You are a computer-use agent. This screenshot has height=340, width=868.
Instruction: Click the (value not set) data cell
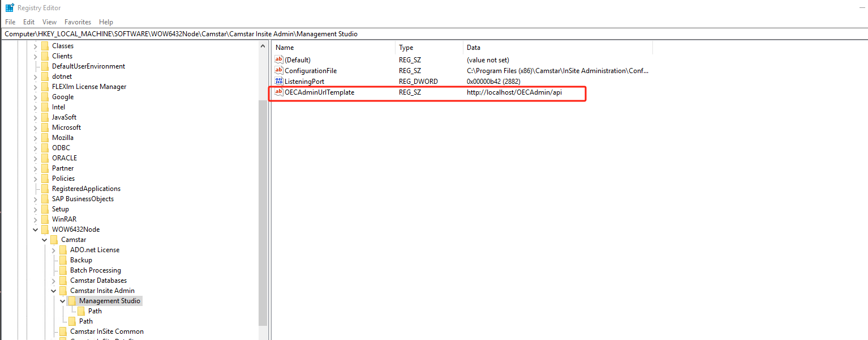tap(488, 59)
